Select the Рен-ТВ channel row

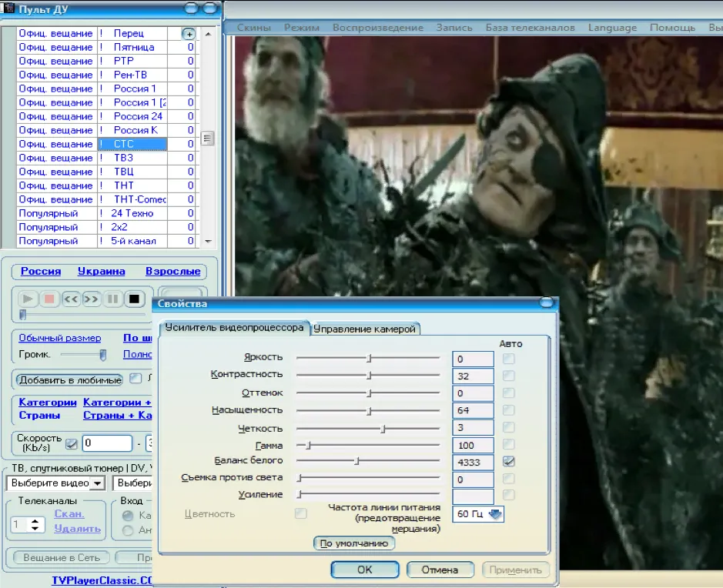[106, 75]
